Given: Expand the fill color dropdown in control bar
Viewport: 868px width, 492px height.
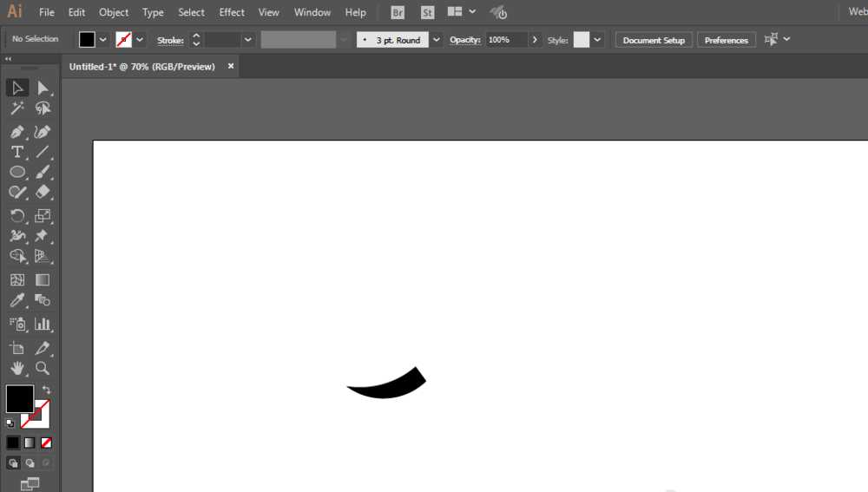Looking at the screenshot, I should 103,40.
